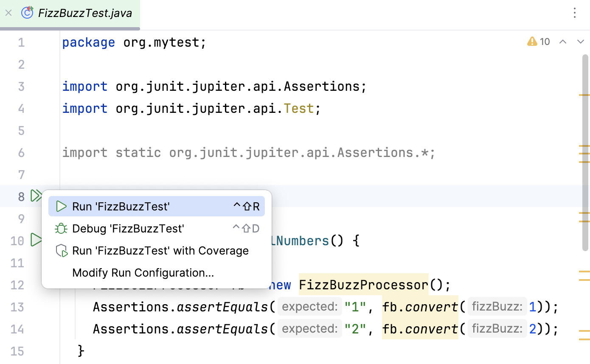Viewport: 590px width, 364px height.
Task: Close the FizzBuzzTest.java tab
Action: 8,13
